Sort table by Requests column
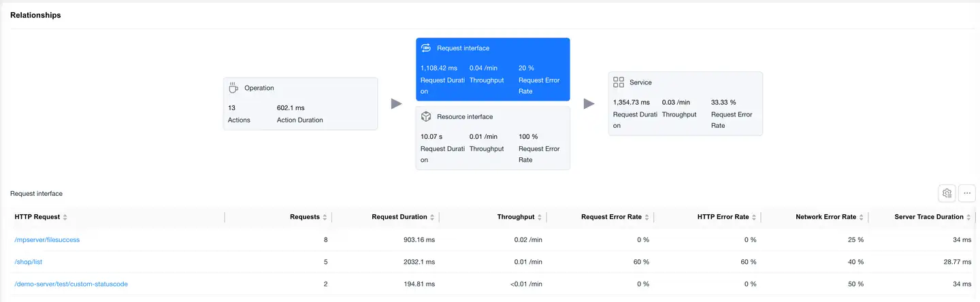 pyautogui.click(x=325, y=218)
